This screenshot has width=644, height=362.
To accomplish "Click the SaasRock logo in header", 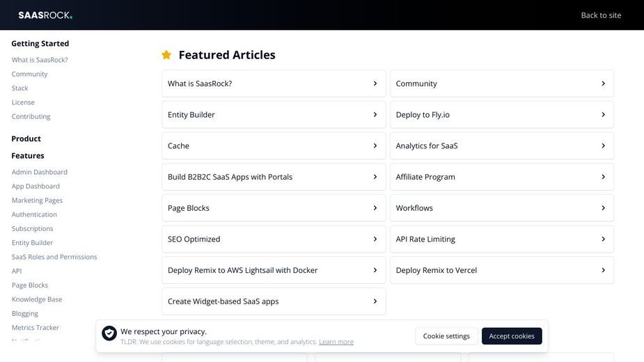I will (45, 15).
